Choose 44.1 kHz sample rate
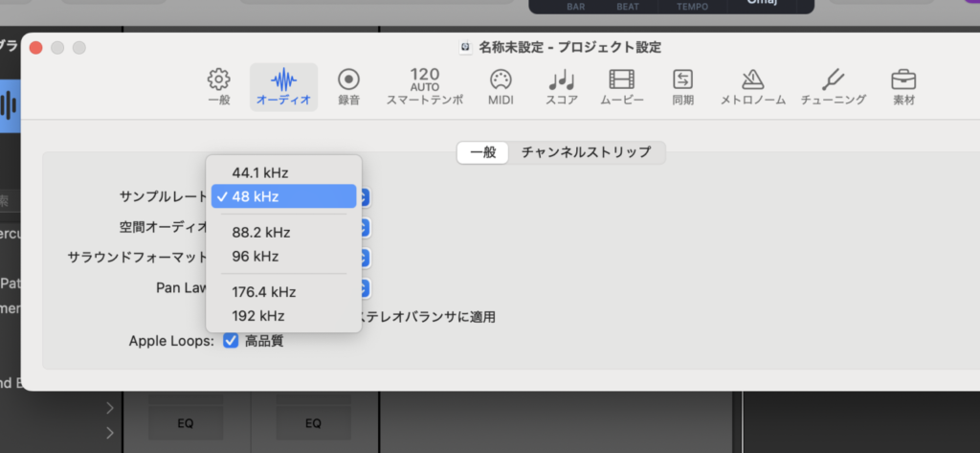 pyautogui.click(x=283, y=172)
